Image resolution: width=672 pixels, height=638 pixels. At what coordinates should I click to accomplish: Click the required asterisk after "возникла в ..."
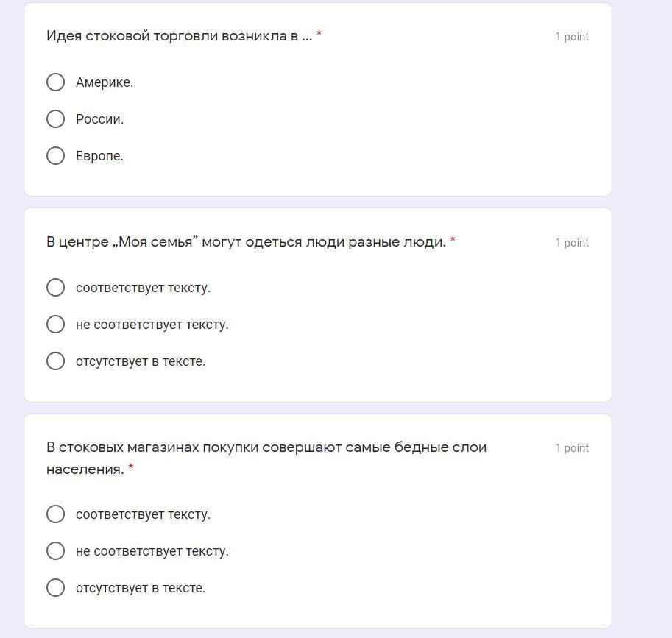click(x=319, y=35)
